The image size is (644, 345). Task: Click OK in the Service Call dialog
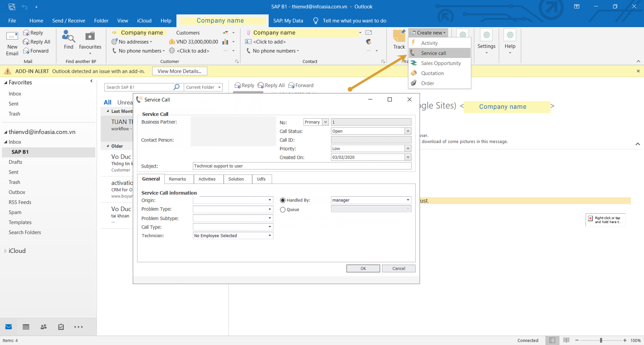coord(363,268)
